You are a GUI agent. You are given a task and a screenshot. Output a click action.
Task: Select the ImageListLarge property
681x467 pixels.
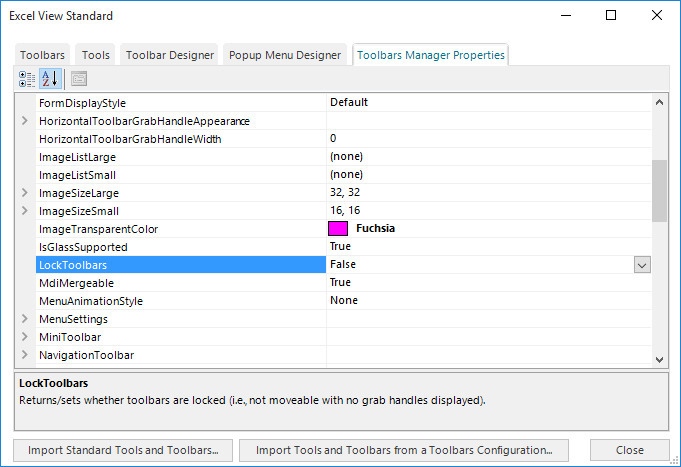pos(77,157)
